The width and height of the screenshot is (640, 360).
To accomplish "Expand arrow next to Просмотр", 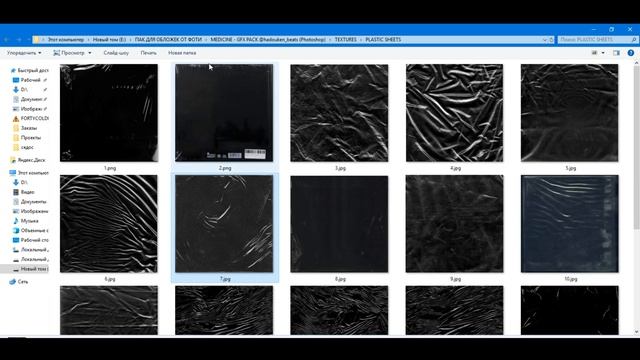I will (x=90, y=53).
